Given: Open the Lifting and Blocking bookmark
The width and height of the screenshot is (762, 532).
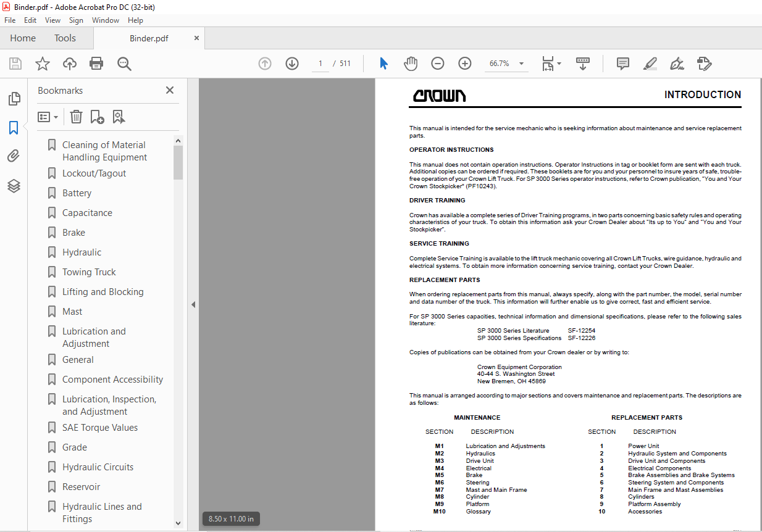Looking at the screenshot, I should click(103, 292).
